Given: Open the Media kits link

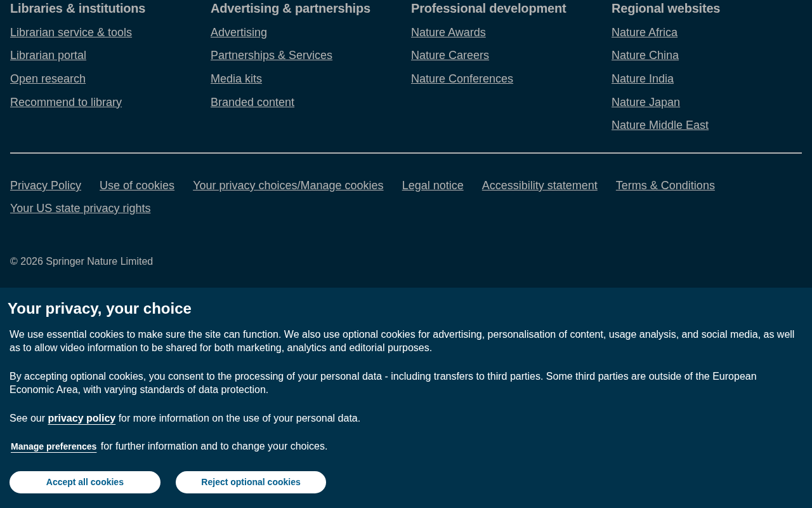Looking at the screenshot, I should [x=236, y=79].
